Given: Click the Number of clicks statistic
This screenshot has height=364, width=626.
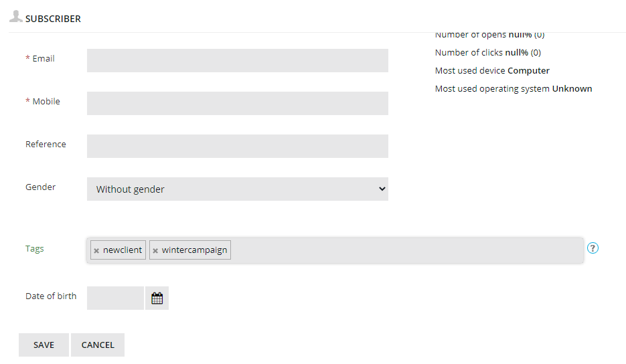Looking at the screenshot, I should 487,52.
